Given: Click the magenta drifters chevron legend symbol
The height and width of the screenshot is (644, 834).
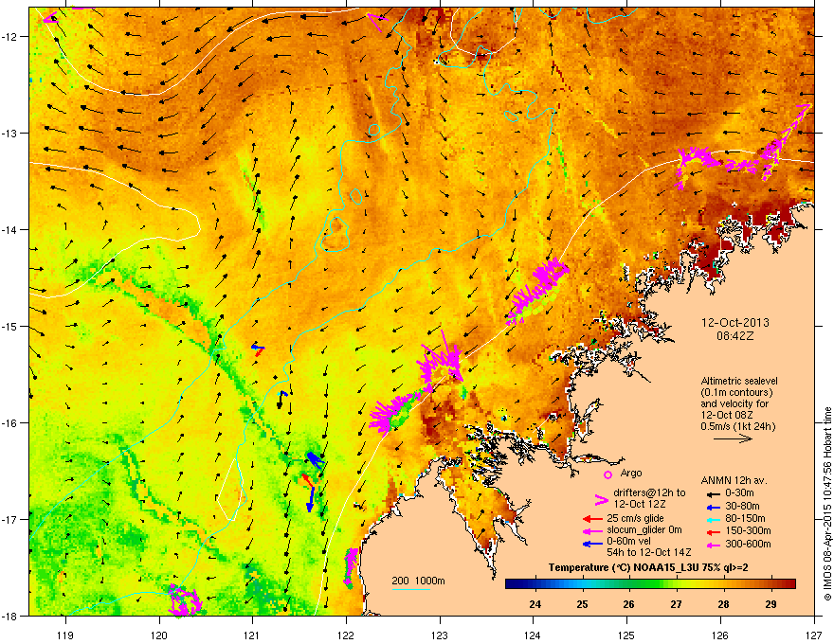Looking at the screenshot, I should pos(599,500).
